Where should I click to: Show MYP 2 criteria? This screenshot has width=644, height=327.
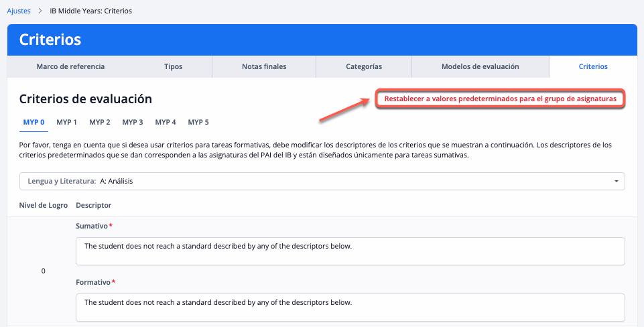(99, 123)
